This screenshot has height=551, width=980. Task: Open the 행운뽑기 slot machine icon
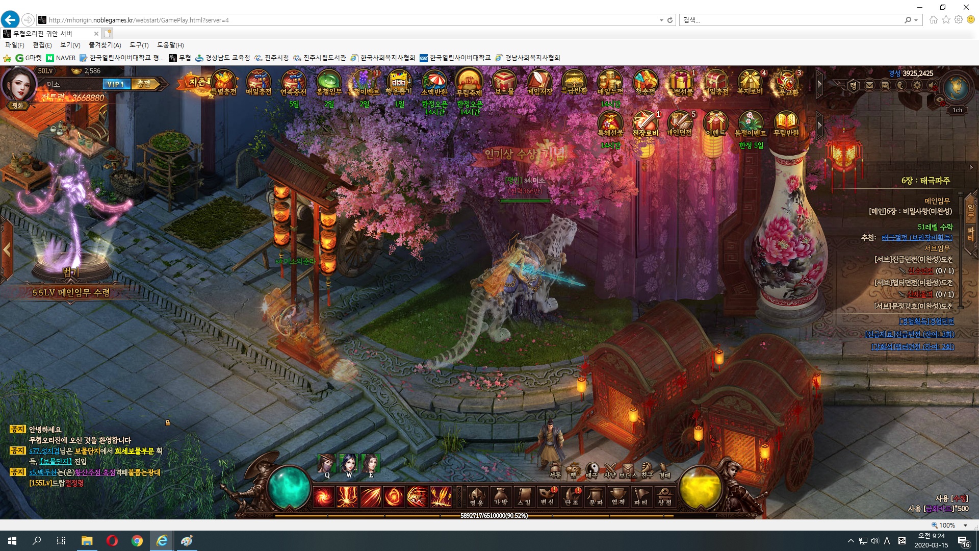[399, 83]
